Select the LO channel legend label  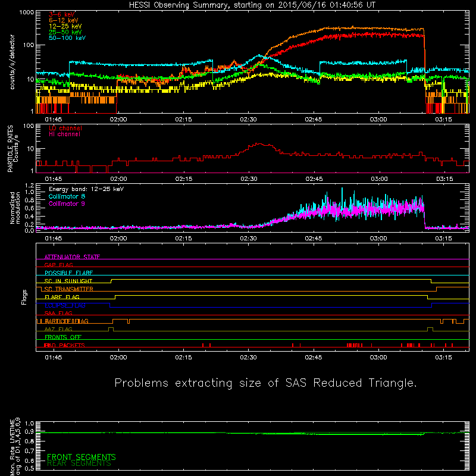[65, 128]
